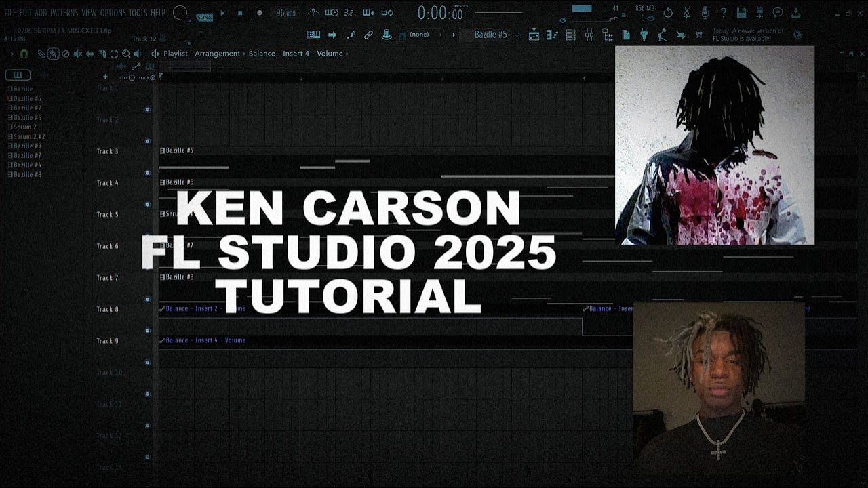The height and width of the screenshot is (488, 868).
Task: Open the microphone recording icon
Action: 705,13
